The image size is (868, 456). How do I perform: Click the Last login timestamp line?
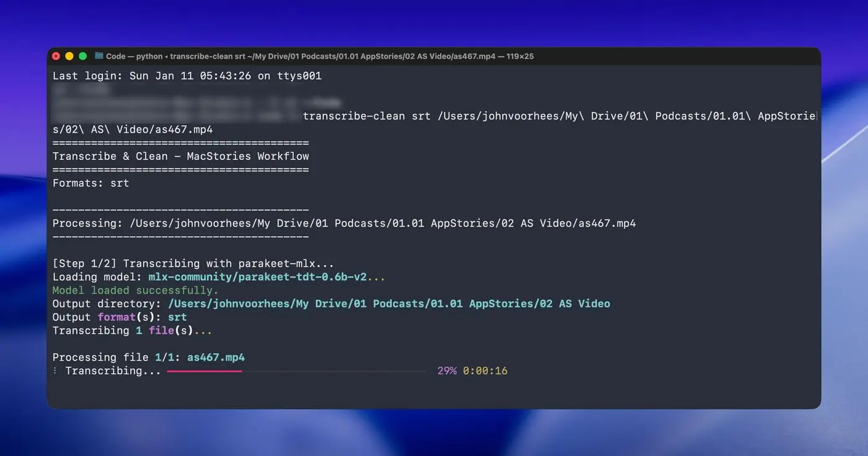pyautogui.click(x=186, y=75)
